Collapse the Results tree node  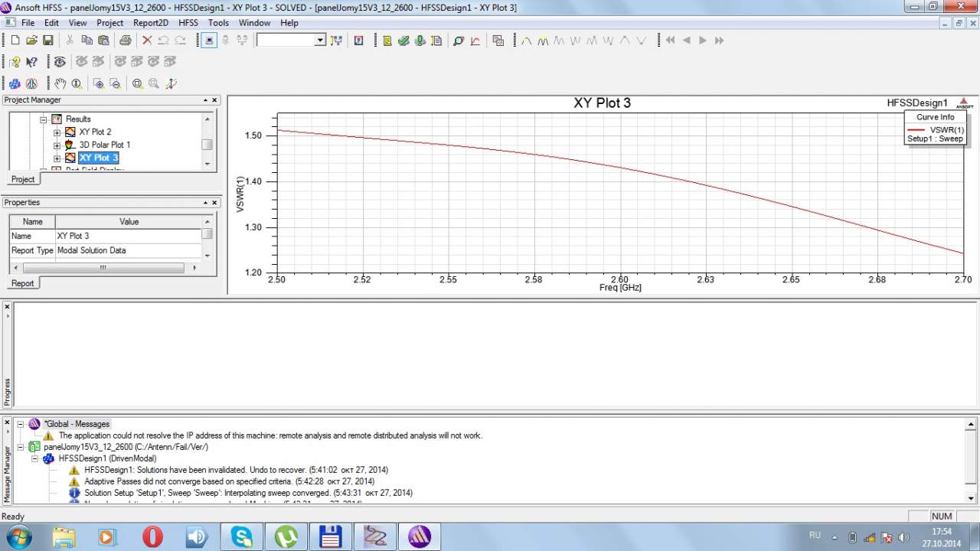pyautogui.click(x=44, y=119)
